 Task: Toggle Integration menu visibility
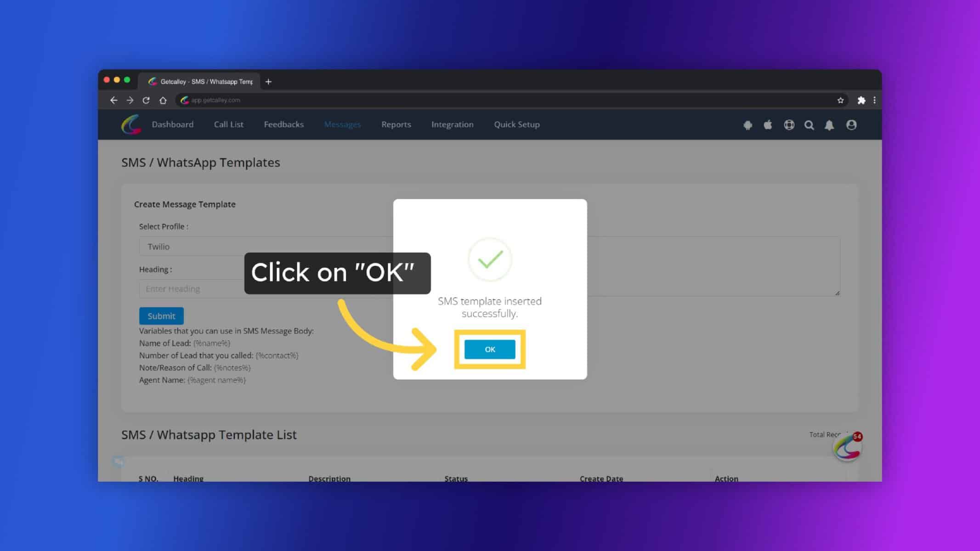click(452, 124)
